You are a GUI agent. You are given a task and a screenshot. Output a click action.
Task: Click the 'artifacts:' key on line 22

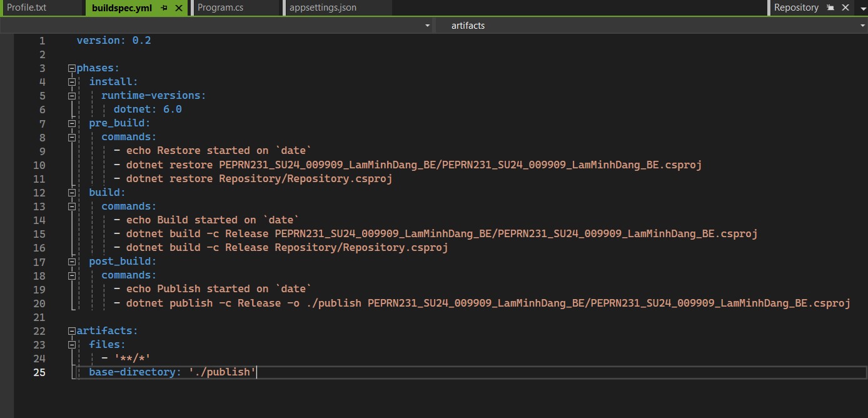coord(107,331)
